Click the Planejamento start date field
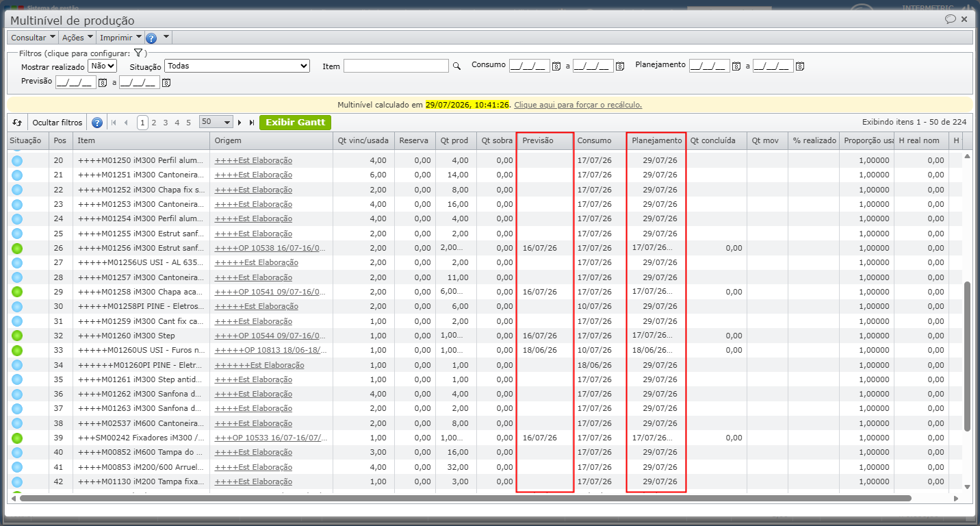This screenshot has width=980, height=526. 709,66
